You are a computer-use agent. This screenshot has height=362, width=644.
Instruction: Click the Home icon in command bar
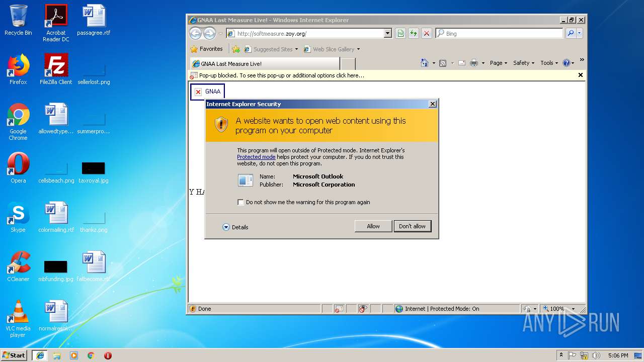(425, 63)
